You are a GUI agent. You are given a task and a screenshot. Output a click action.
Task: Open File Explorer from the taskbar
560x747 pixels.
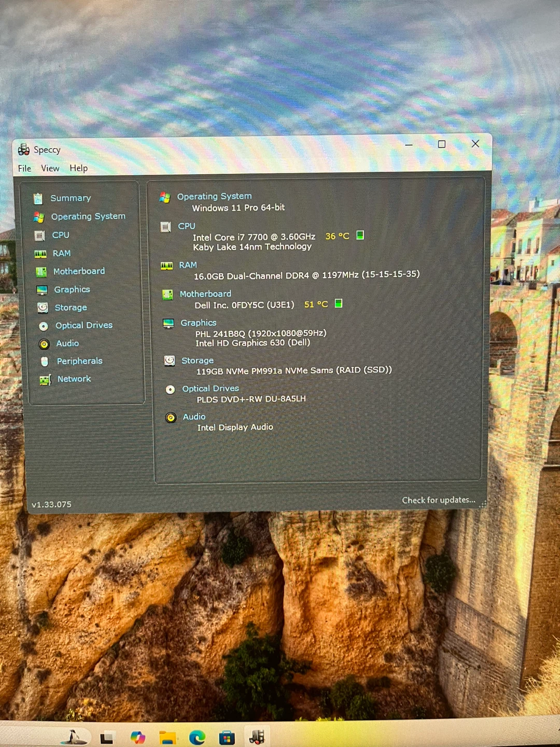pos(167,737)
